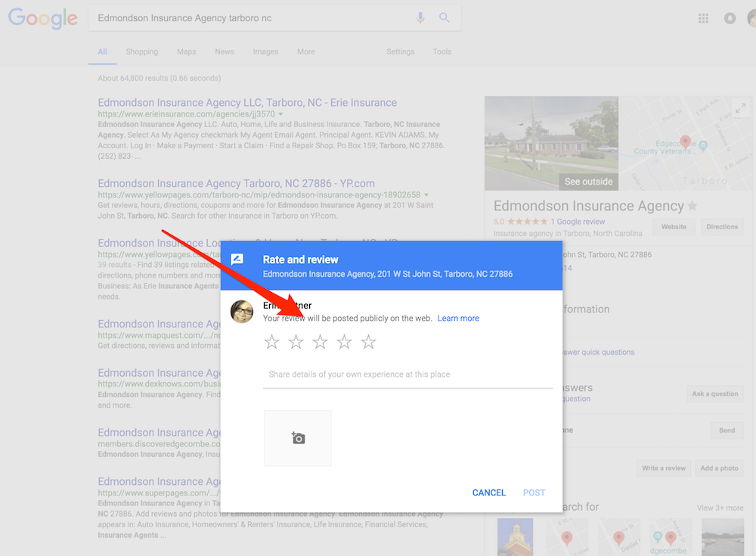Open the Google apps grid icon
The width and height of the screenshot is (756, 556).
tap(703, 18)
